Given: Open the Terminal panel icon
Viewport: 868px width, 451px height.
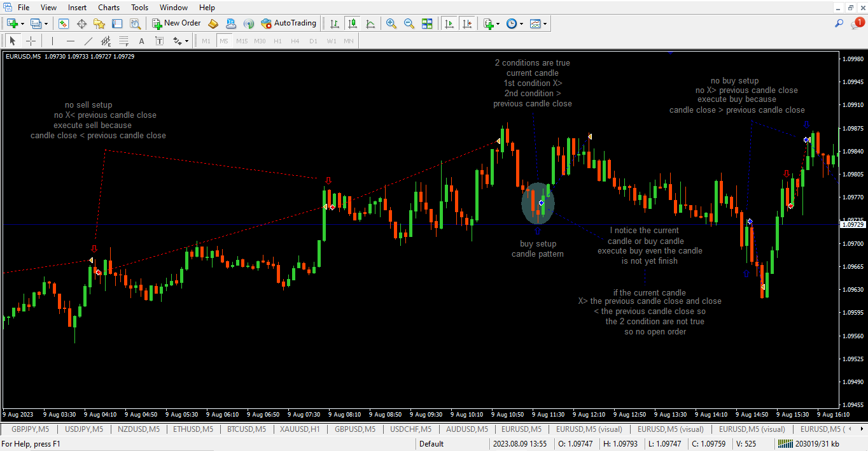Looking at the screenshot, I should pyautogui.click(x=117, y=24).
